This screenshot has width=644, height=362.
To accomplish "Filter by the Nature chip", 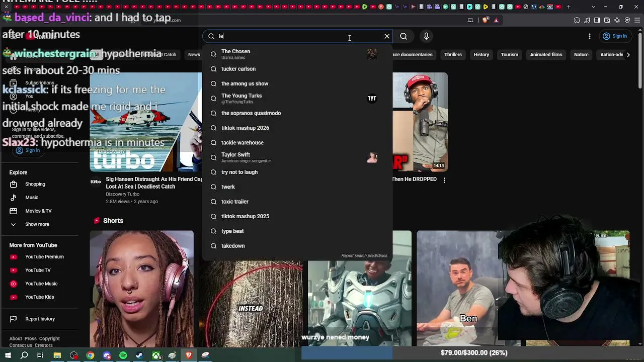I will point(581,55).
